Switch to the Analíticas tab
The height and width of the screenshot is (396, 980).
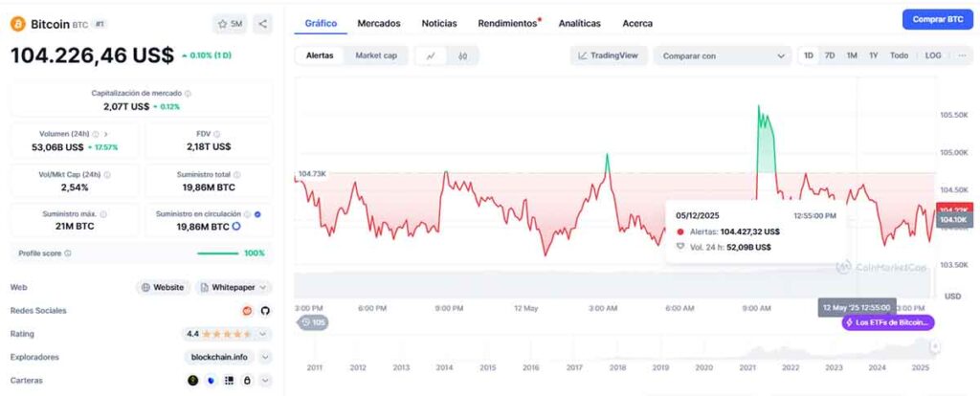579,23
